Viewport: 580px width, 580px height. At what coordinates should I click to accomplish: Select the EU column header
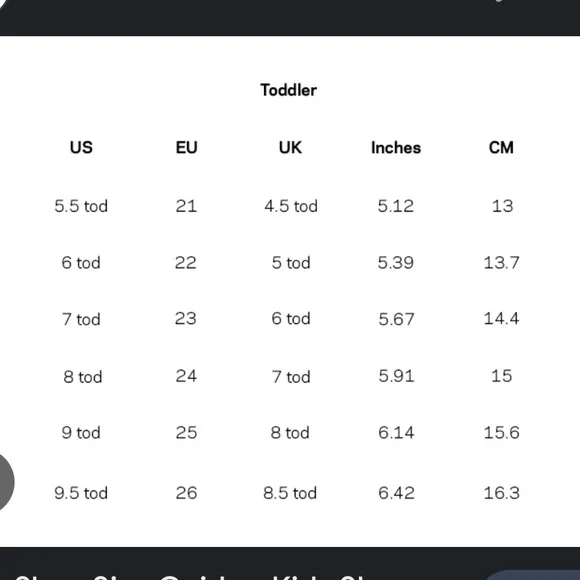(x=186, y=148)
